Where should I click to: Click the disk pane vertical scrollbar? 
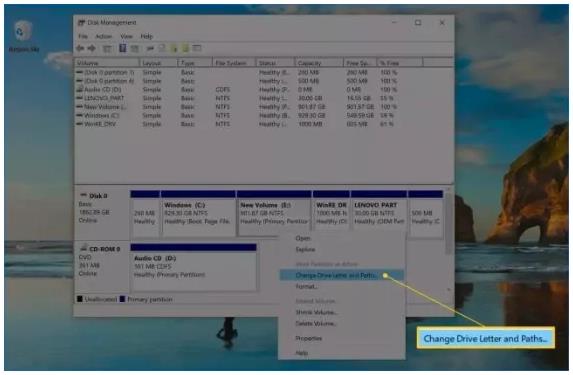pyautogui.click(x=448, y=223)
